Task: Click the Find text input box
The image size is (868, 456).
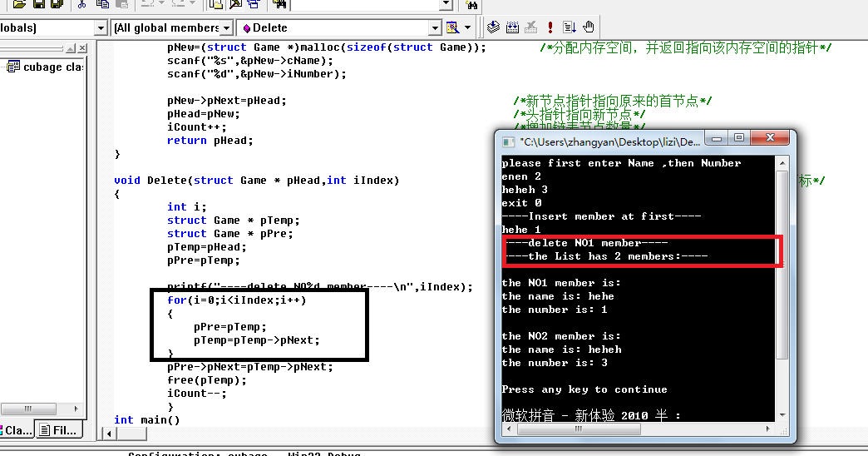Action: click(x=365, y=4)
